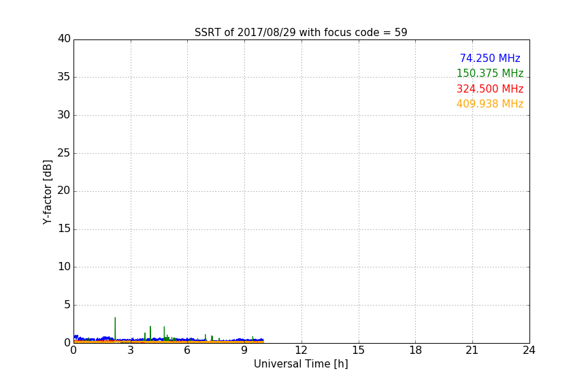Select the green 150.375 MHz legend label
The height and width of the screenshot is (392, 588).
(x=490, y=73)
